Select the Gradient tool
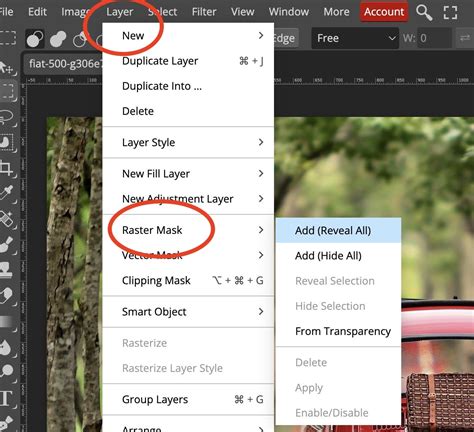474x432 pixels. point(7,321)
